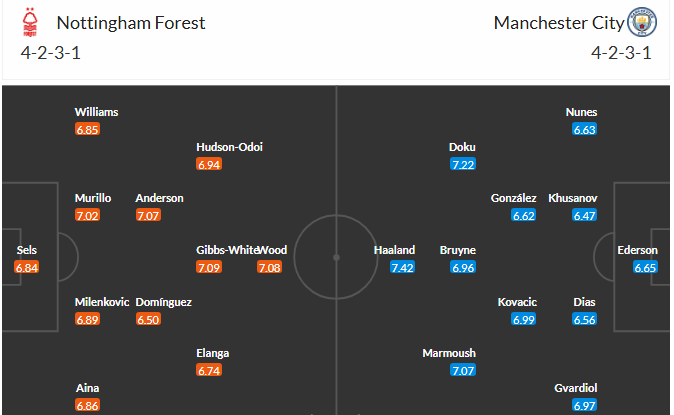Select Kovacic's 6.99 rating badge
The image size is (674, 415).
click(524, 319)
